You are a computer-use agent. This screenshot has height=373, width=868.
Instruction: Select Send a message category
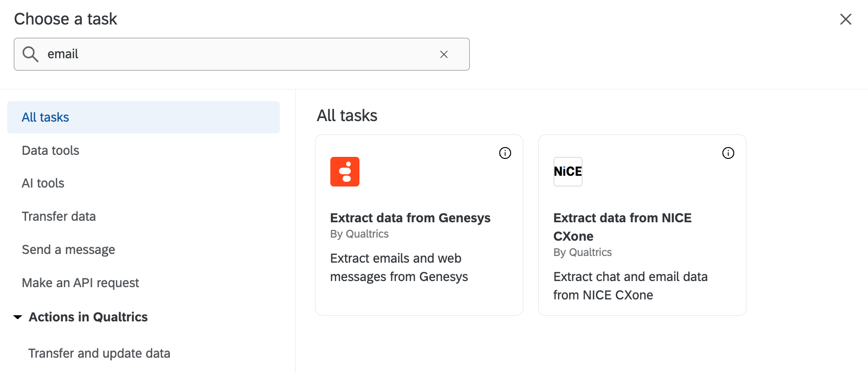click(x=68, y=250)
